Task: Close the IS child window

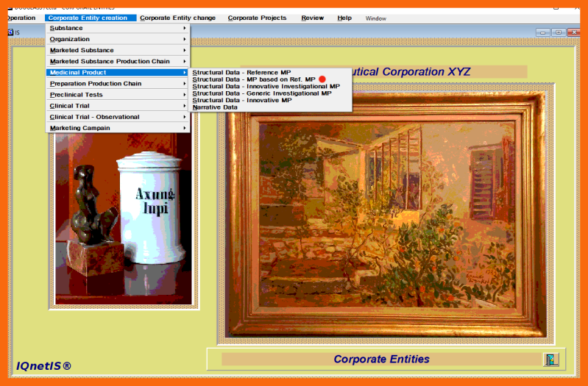Action: [x=574, y=32]
